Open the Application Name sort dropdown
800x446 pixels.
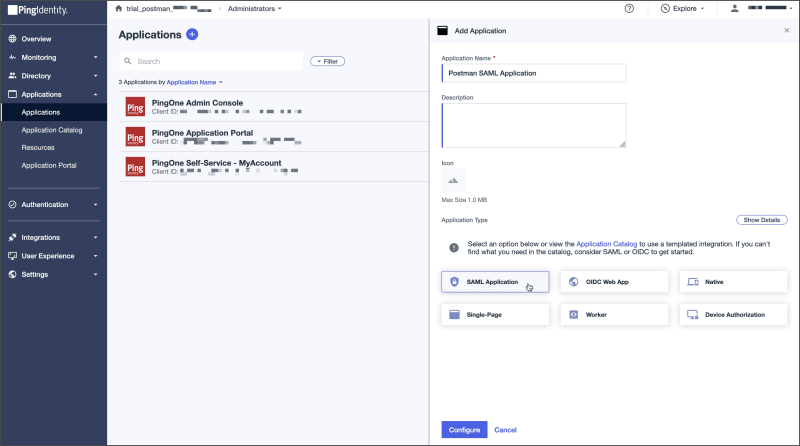[194, 82]
